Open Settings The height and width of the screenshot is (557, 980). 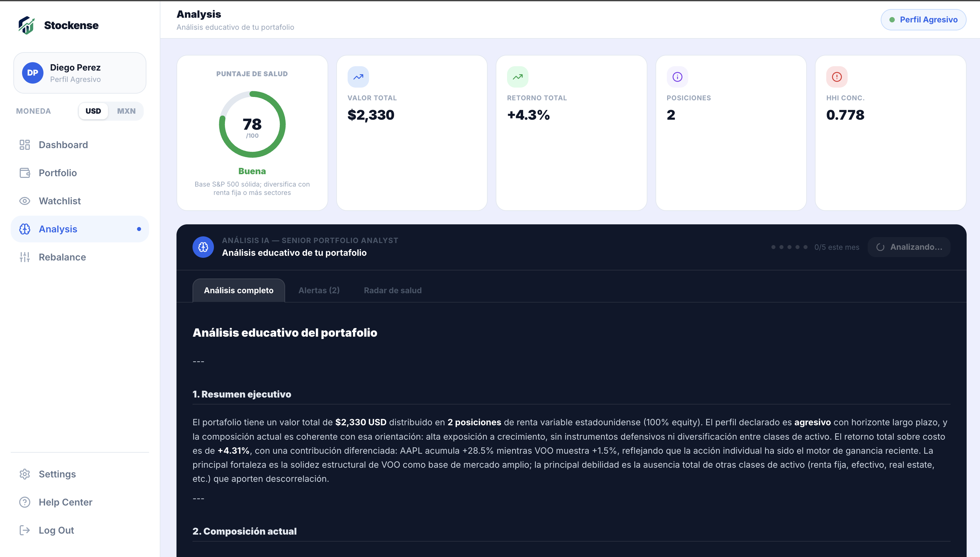click(80, 474)
